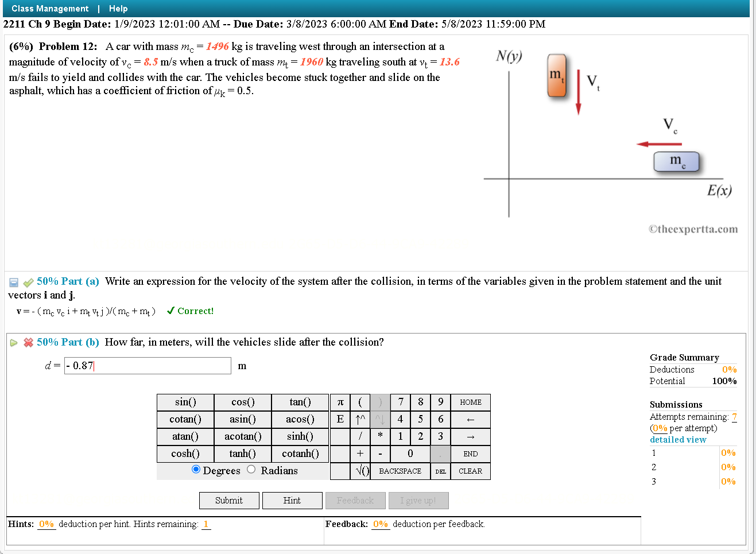Collapse Part (a) using the blue panel icon

[14, 282]
